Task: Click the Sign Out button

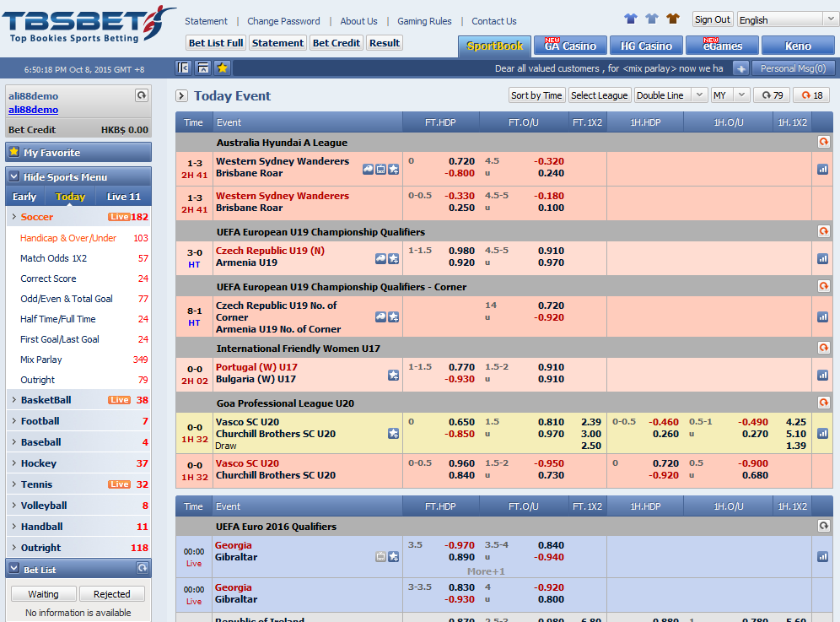Action: [x=713, y=19]
